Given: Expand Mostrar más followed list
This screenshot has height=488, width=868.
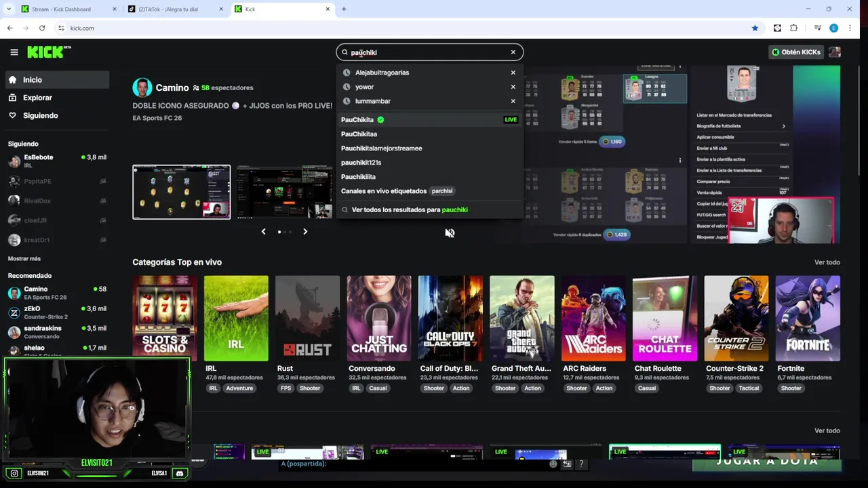Looking at the screenshot, I should (24, 259).
